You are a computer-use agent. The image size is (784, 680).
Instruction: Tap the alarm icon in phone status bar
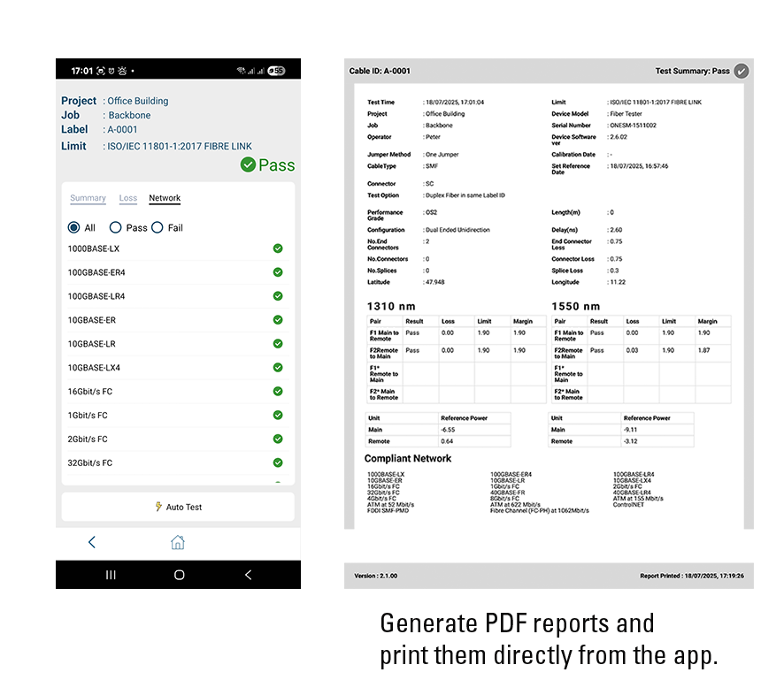111,71
